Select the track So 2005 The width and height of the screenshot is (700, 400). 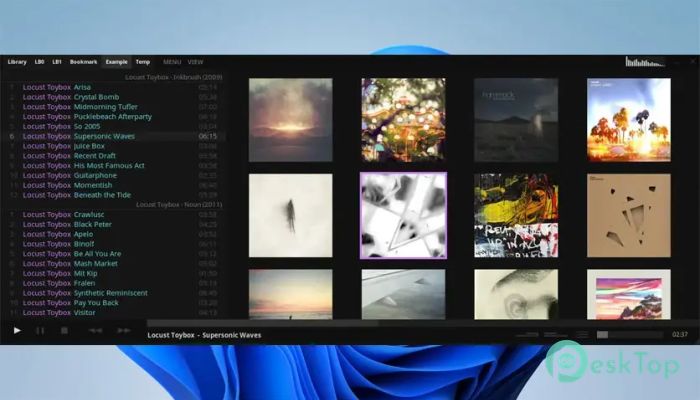click(x=114, y=126)
